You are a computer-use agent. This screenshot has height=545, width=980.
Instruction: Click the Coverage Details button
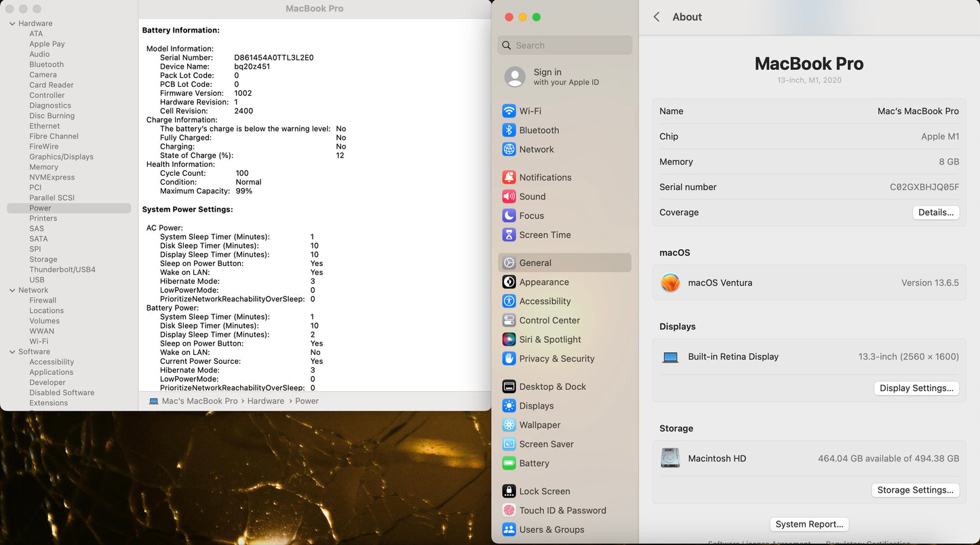935,212
